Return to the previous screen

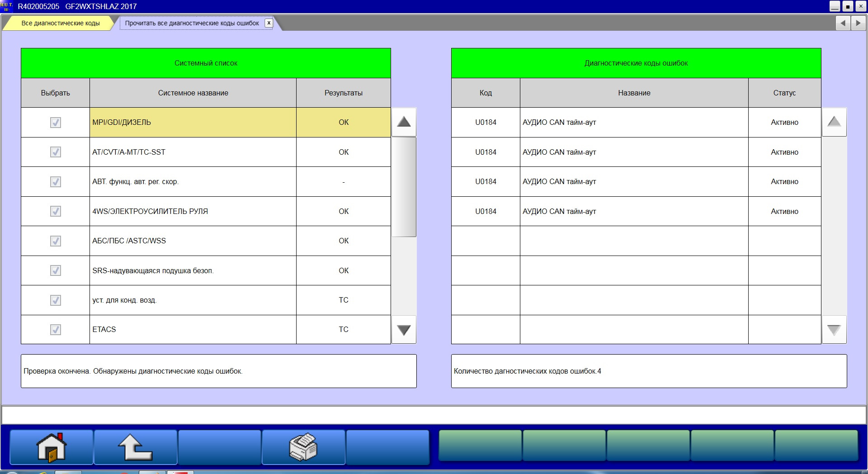pyautogui.click(x=135, y=447)
